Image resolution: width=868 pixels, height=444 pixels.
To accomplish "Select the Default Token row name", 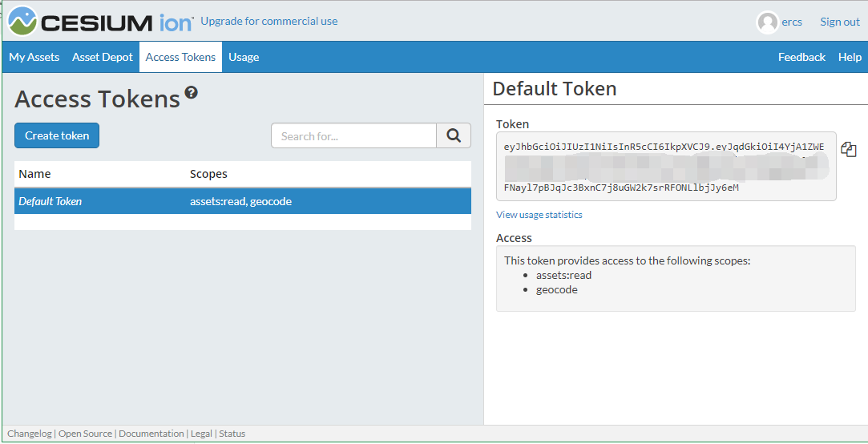I will (x=50, y=201).
